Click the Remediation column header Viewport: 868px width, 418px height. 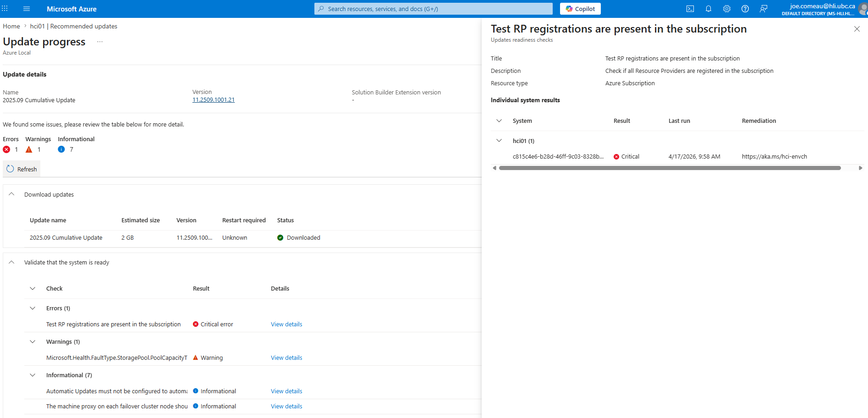759,121
